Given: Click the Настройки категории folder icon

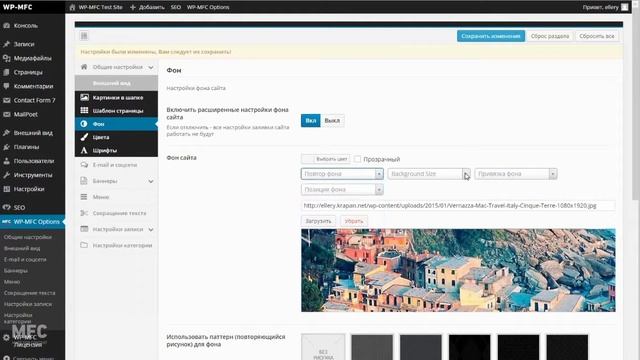Looking at the screenshot, I should click(x=84, y=245).
